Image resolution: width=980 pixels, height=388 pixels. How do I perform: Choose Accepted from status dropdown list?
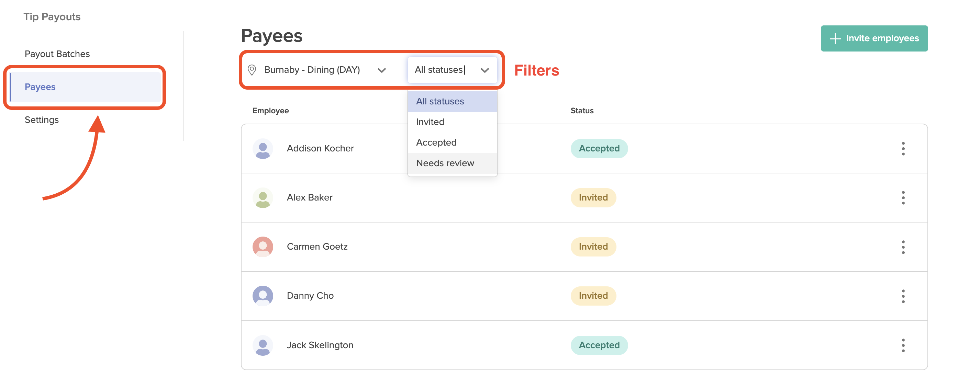[452, 142]
